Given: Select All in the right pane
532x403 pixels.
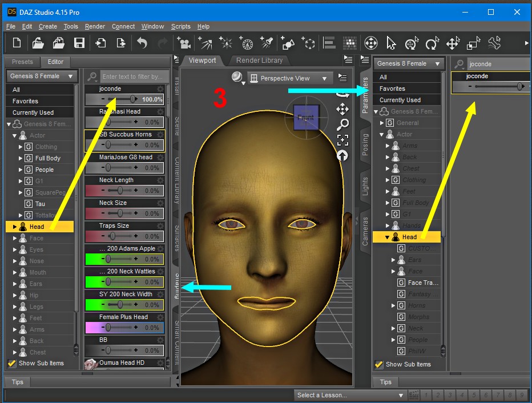Looking at the screenshot, I should click(407, 77).
